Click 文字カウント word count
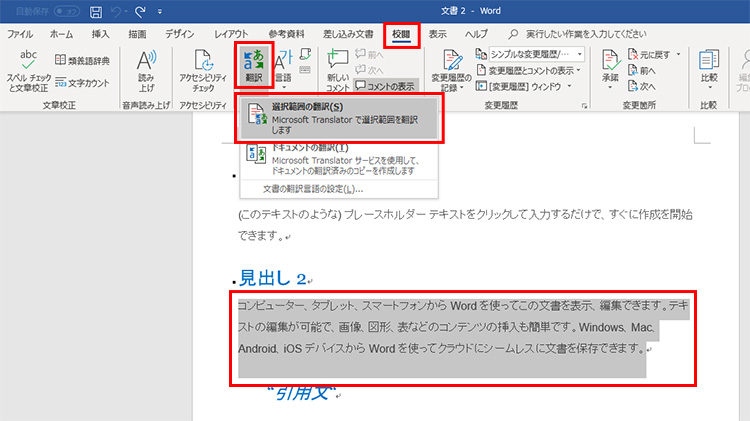This screenshot has width=750, height=421. (x=83, y=81)
